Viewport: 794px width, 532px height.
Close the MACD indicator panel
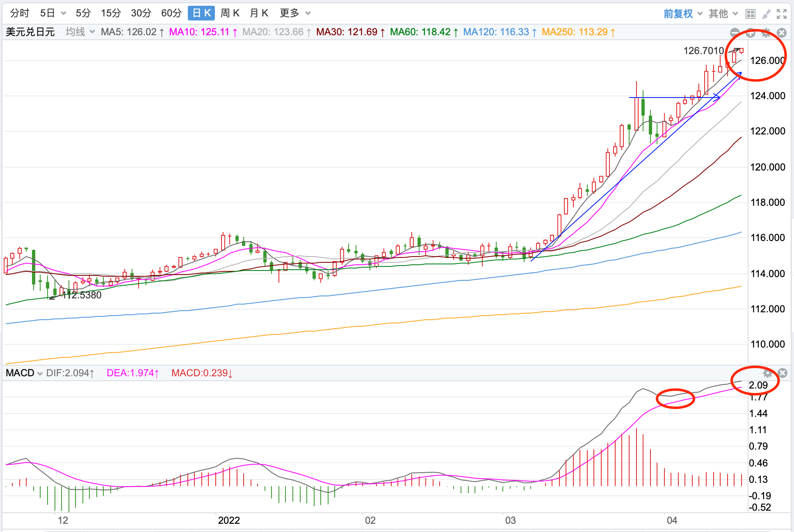tap(783, 373)
